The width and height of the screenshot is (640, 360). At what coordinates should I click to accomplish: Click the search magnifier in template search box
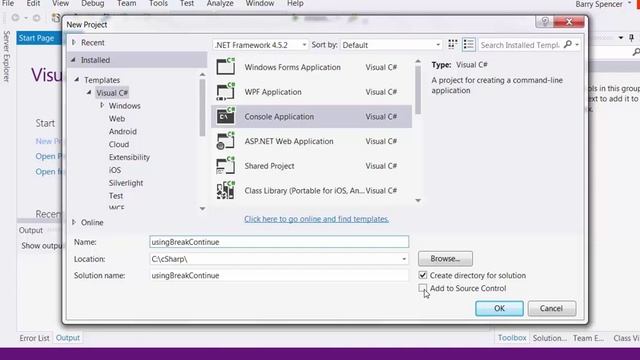567,44
